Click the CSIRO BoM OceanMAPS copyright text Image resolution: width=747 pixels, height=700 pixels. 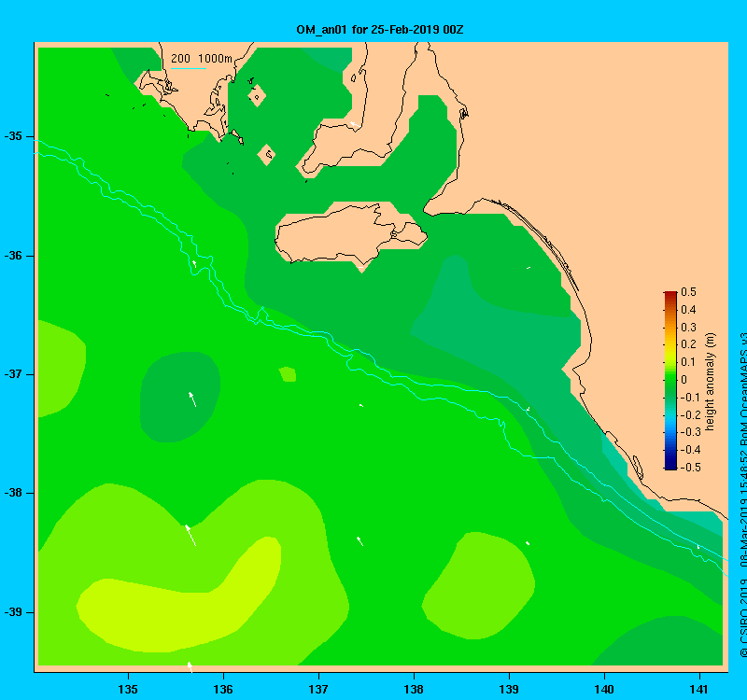[742, 495]
